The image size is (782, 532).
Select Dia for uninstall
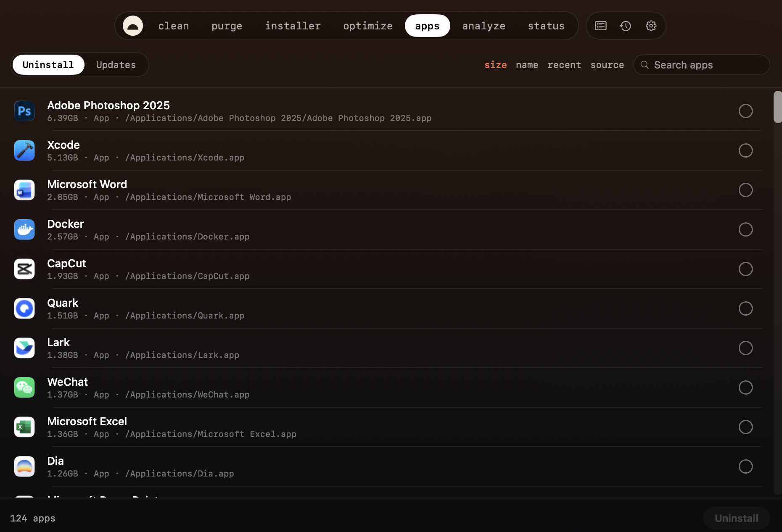pos(745,466)
